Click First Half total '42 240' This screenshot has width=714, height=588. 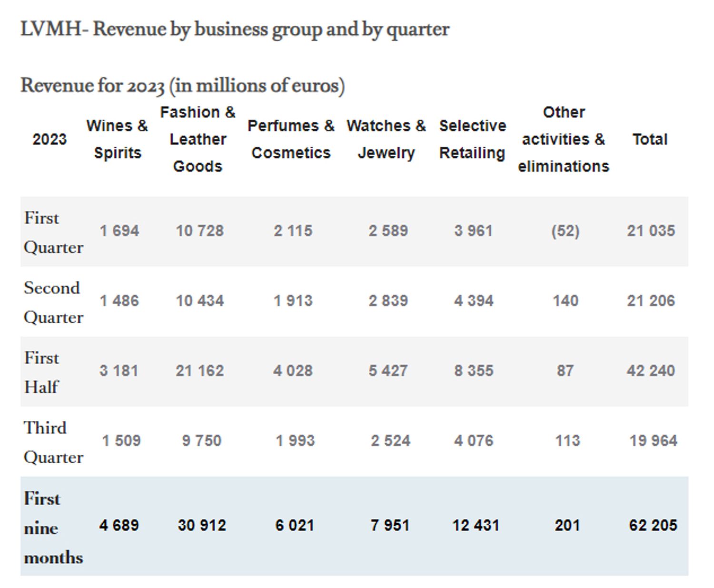651,371
